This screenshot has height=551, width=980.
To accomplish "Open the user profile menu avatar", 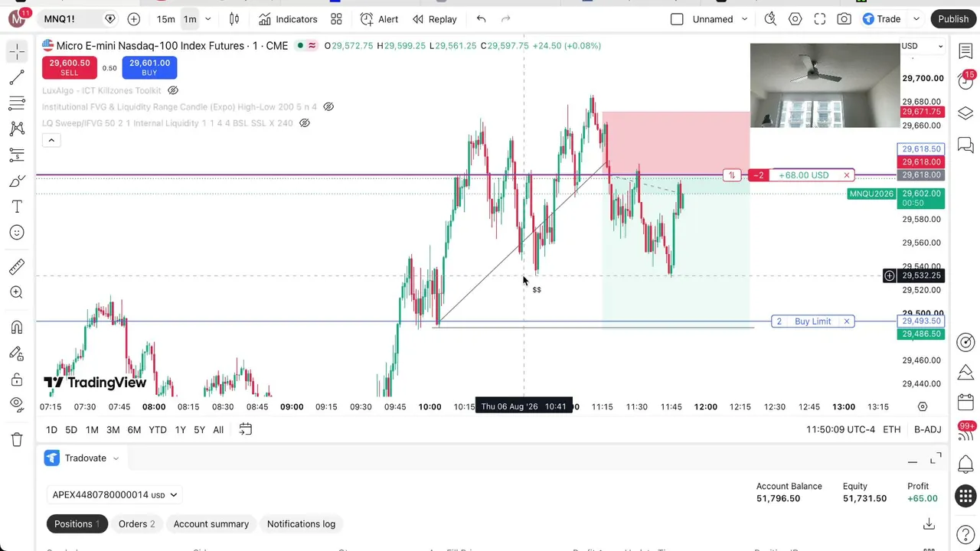I will (16, 18).
